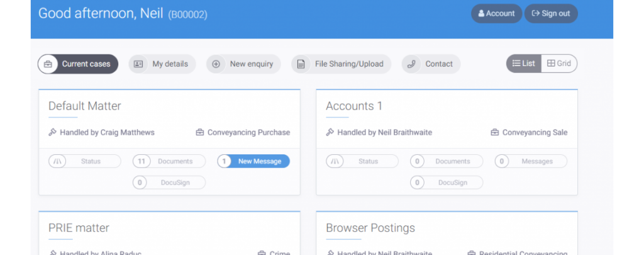Click briefcase icon beside Conveyancing Sale

495,132
